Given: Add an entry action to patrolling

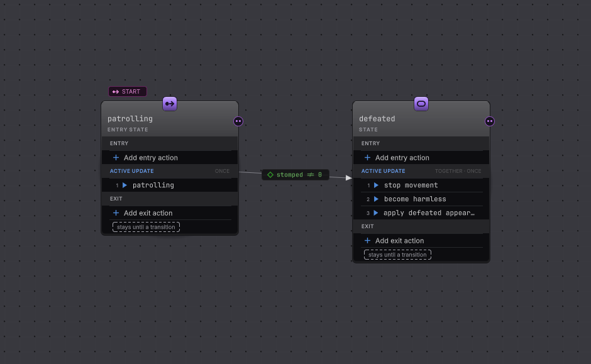Looking at the screenshot, I should 170,158.
